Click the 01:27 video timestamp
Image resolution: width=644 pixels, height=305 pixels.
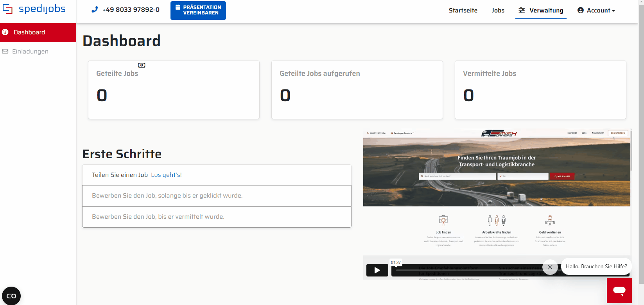coord(396,262)
